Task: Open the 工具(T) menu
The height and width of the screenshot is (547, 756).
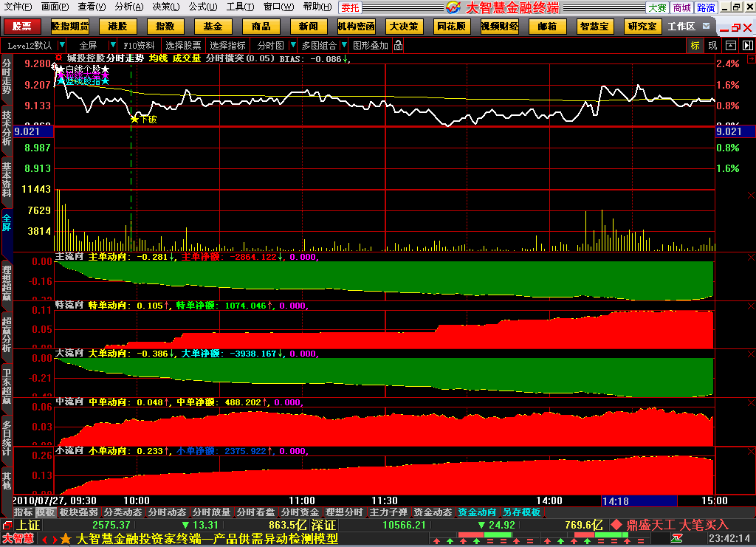Action: tap(240, 7)
